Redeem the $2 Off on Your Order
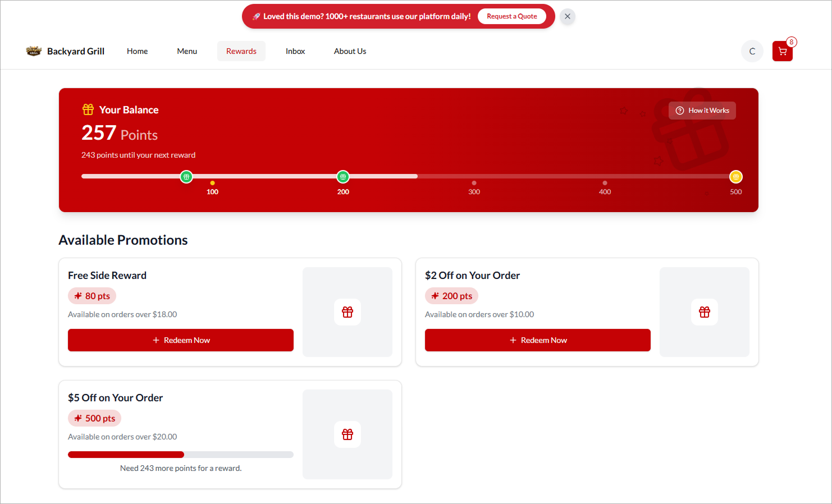Screen dimensions: 832x504 coord(537,340)
